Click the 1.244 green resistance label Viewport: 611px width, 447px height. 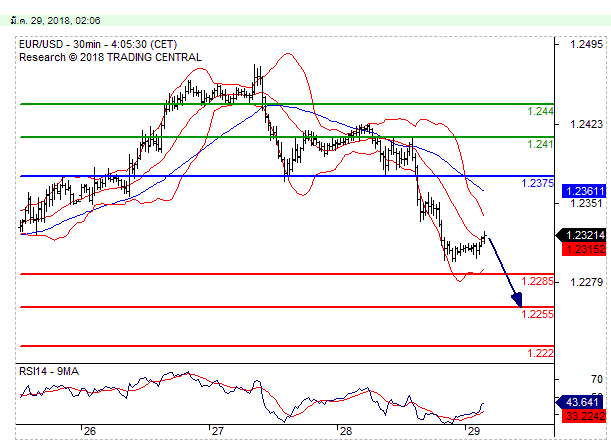tap(540, 111)
